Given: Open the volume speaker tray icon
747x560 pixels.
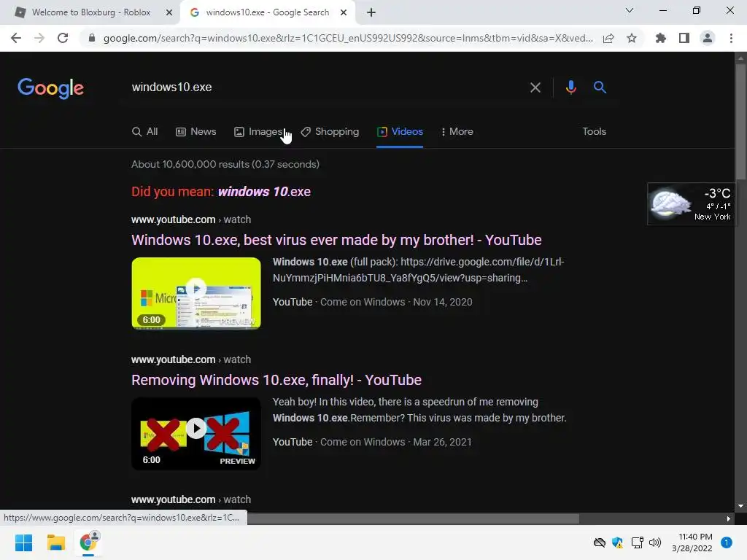Looking at the screenshot, I should point(655,542).
